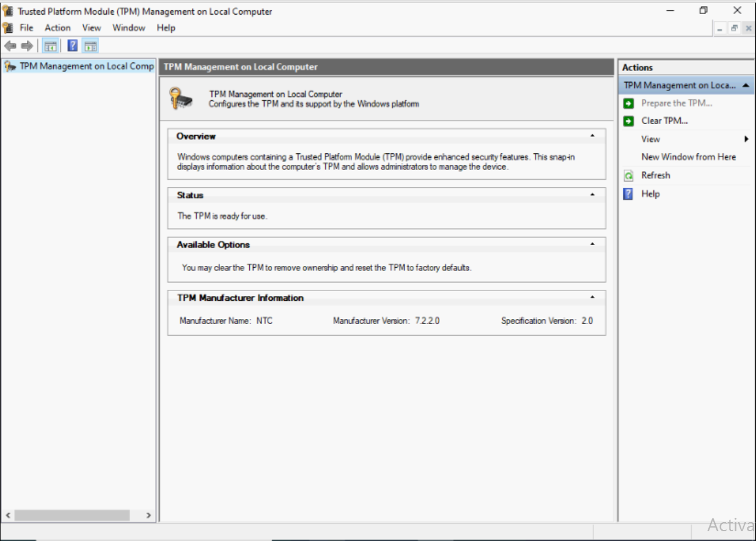Click 'You may clear the TPM' options text
The width and height of the screenshot is (756, 541).
pyautogui.click(x=327, y=268)
